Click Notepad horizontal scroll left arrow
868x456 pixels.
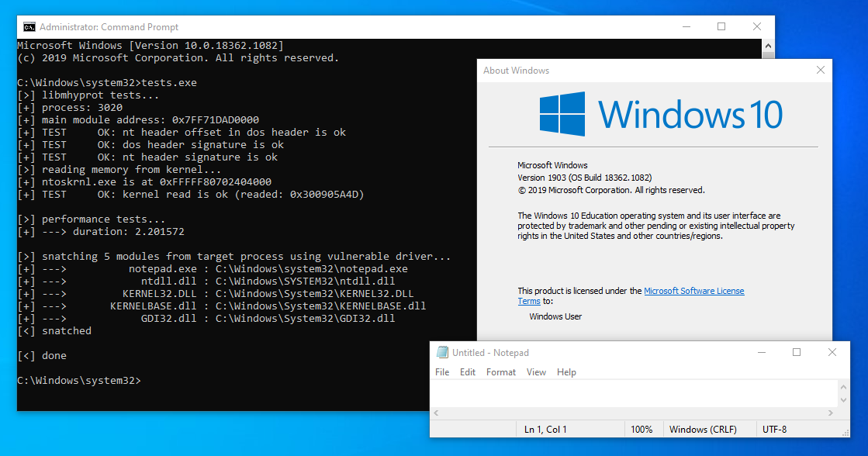point(436,413)
